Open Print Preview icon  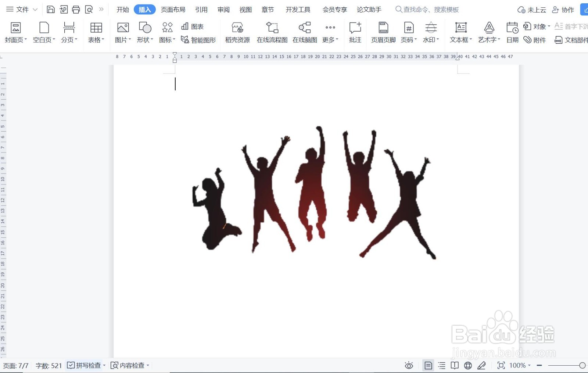[89, 10]
